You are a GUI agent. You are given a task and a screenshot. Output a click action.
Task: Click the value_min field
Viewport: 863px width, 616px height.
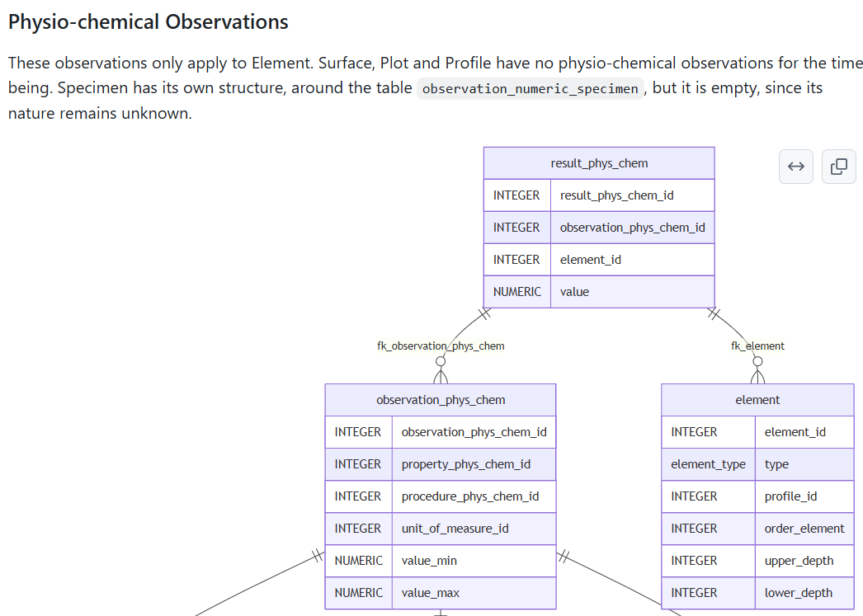click(x=429, y=561)
